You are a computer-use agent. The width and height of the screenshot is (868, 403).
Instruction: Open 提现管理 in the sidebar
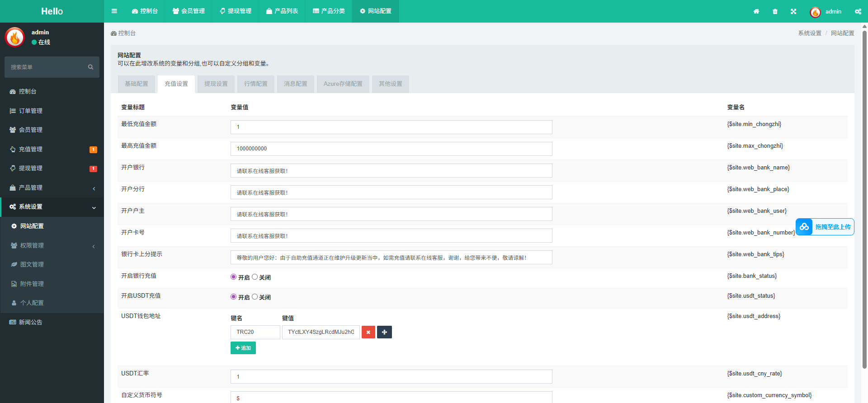(x=52, y=168)
